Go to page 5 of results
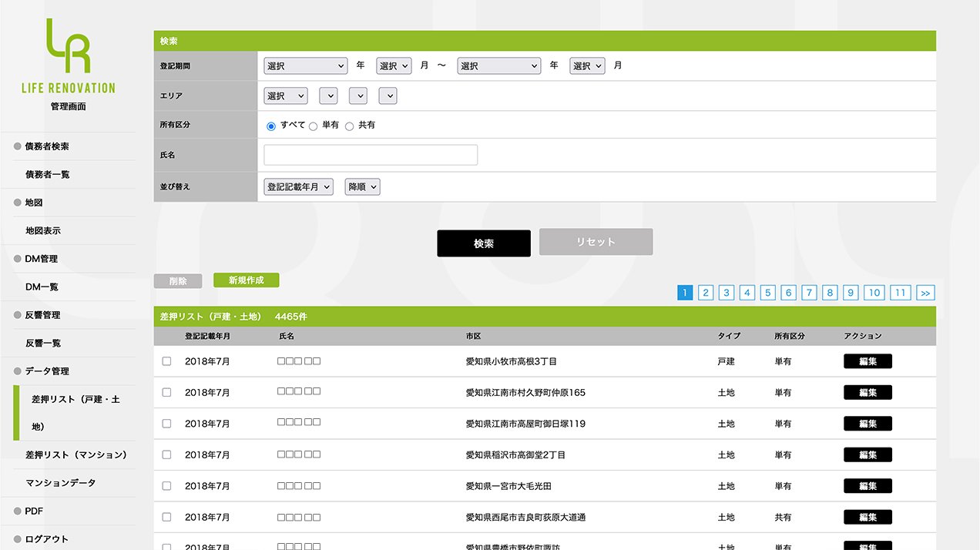Screen dimensions: 980x550 (x=767, y=293)
